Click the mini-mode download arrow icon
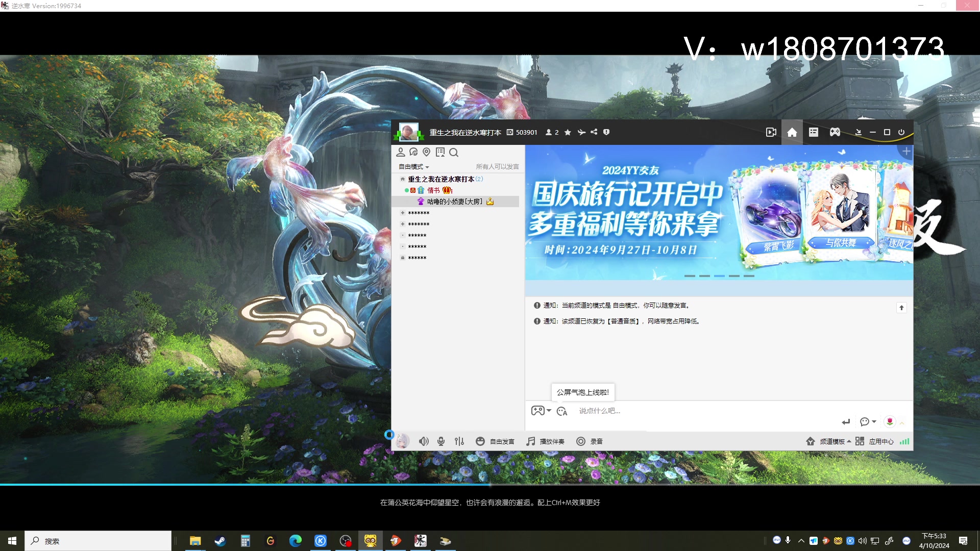Image resolution: width=980 pixels, height=551 pixels. click(x=858, y=132)
